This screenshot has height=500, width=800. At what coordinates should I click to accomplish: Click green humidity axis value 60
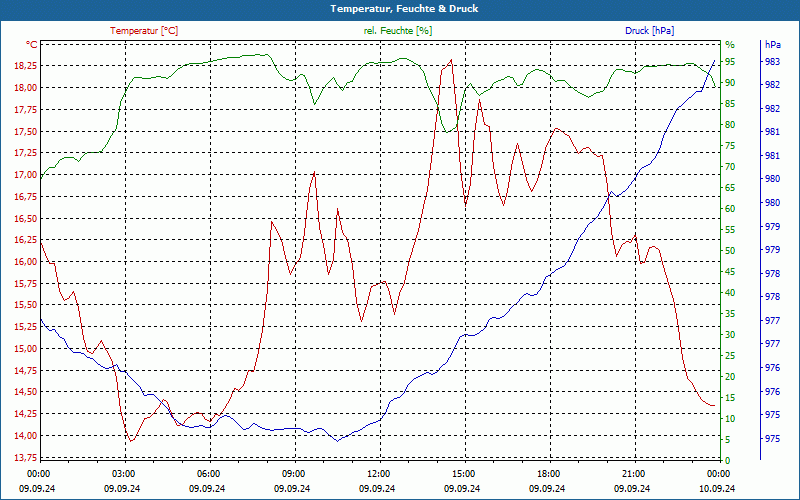click(730, 209)
